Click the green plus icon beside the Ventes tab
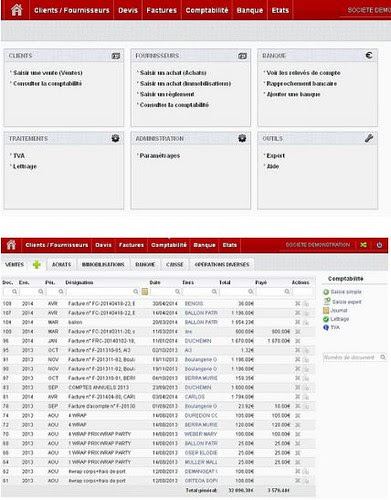The width and height of the screenshot is (391, 500). coord(37,265)
